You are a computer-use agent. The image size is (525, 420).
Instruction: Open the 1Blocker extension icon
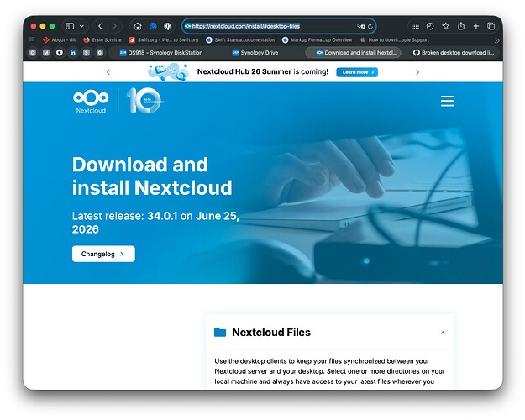168,26
